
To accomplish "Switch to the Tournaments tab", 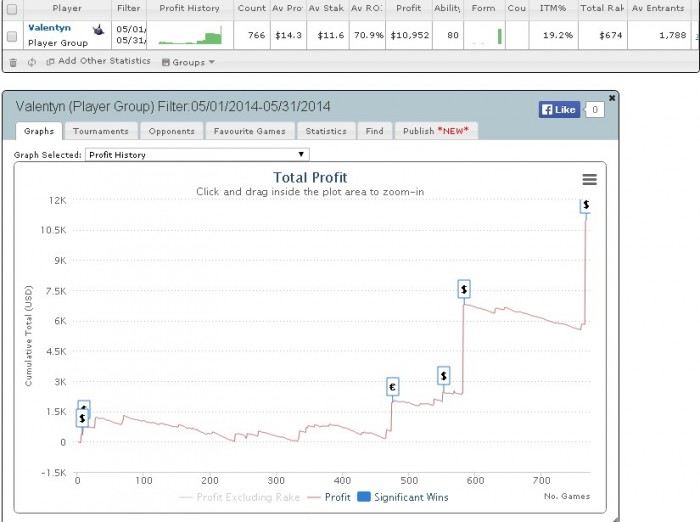I will 100,131.
